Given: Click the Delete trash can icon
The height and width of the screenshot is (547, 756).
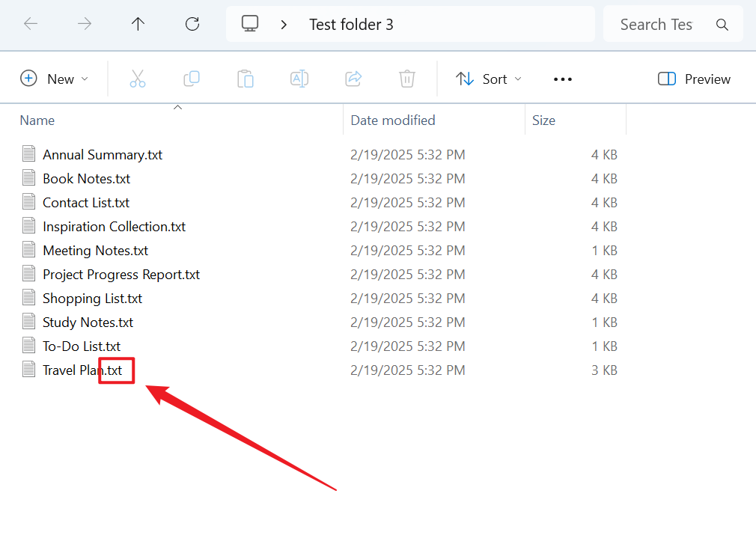Looking at the screenshot, I should tap(407, 79).
